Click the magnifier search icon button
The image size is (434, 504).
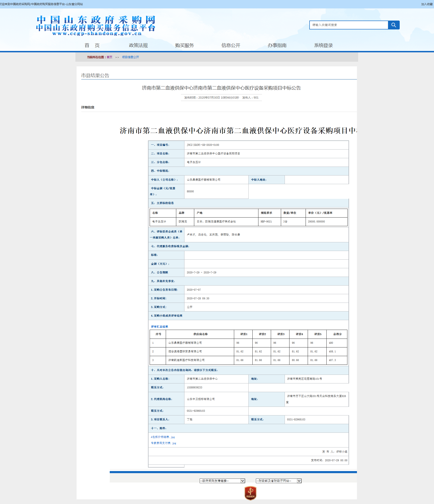(x=393, y=25)
